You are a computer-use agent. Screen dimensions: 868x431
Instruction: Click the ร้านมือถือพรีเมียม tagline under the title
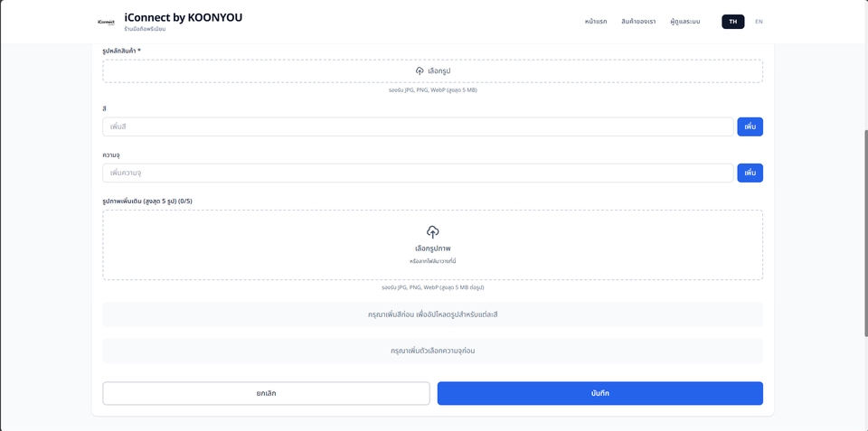[145, 30]
